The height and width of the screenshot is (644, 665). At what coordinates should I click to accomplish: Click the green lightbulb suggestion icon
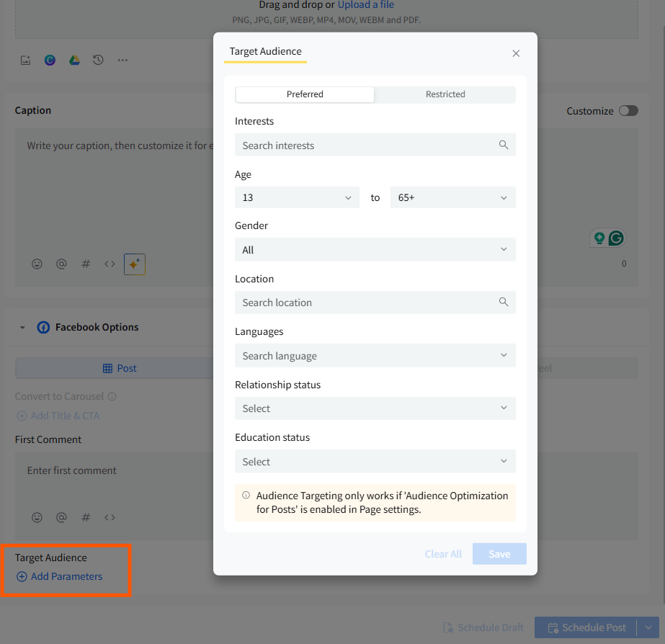click(x=599, y=238)
